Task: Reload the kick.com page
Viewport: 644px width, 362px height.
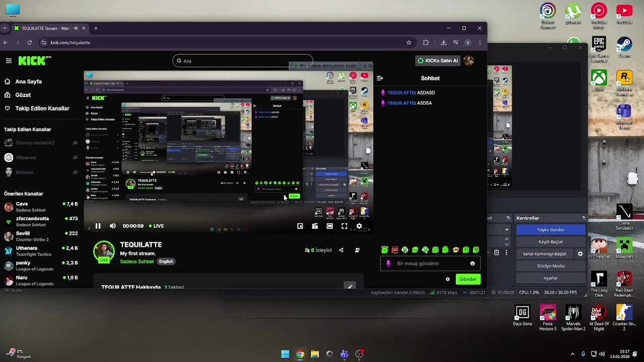Action: (x=30, y=43)
